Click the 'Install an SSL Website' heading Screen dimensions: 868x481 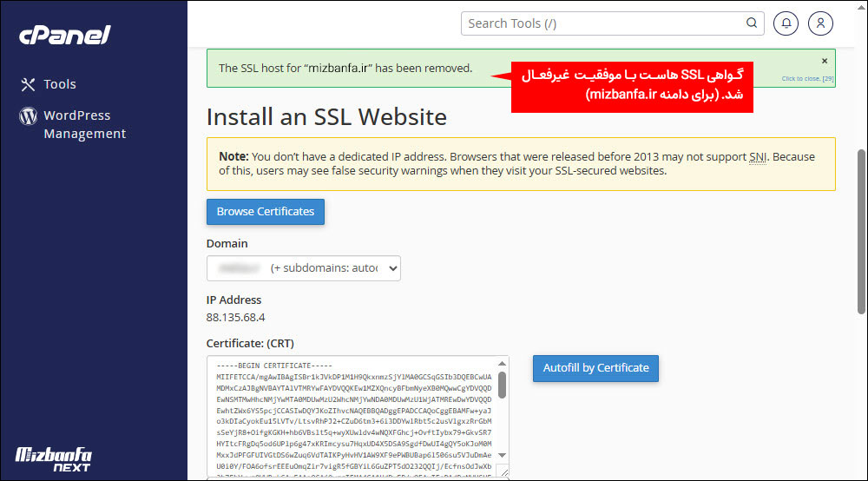coord(326,117)
